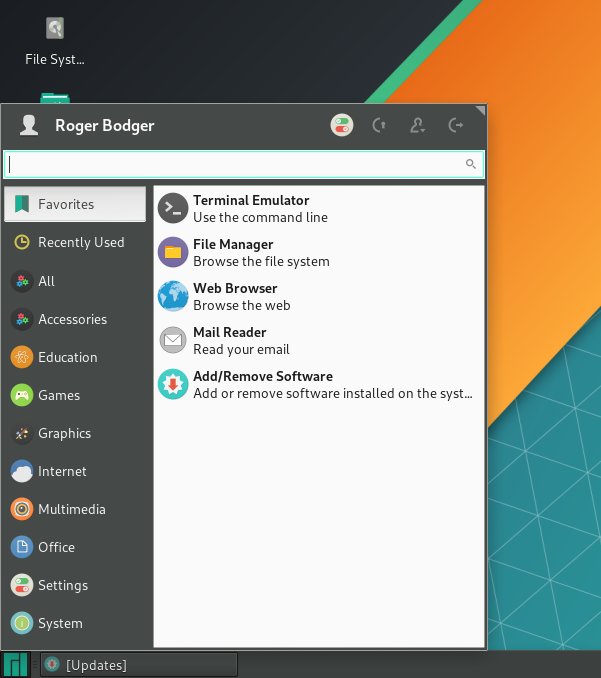601x678 pixels.
Task: Click the Roger Bodger username
Action: (x=105, y=125)
